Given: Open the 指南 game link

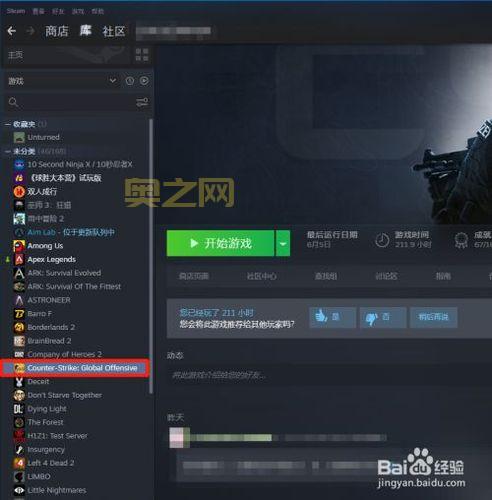Looking at the screenshot, I should click(x=443, y=276).
